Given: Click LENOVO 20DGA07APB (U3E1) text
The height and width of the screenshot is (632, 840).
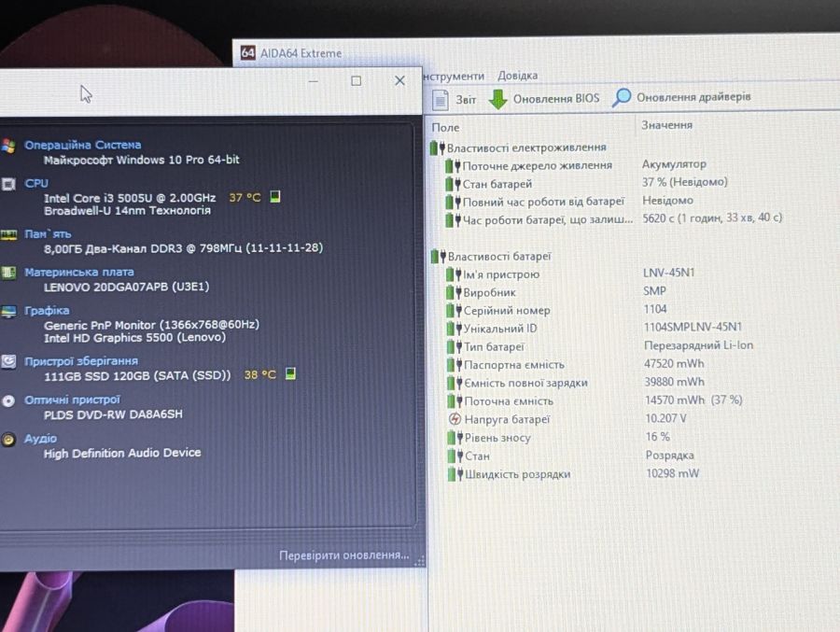Looking at the screenshot, I should click(126, 287).
